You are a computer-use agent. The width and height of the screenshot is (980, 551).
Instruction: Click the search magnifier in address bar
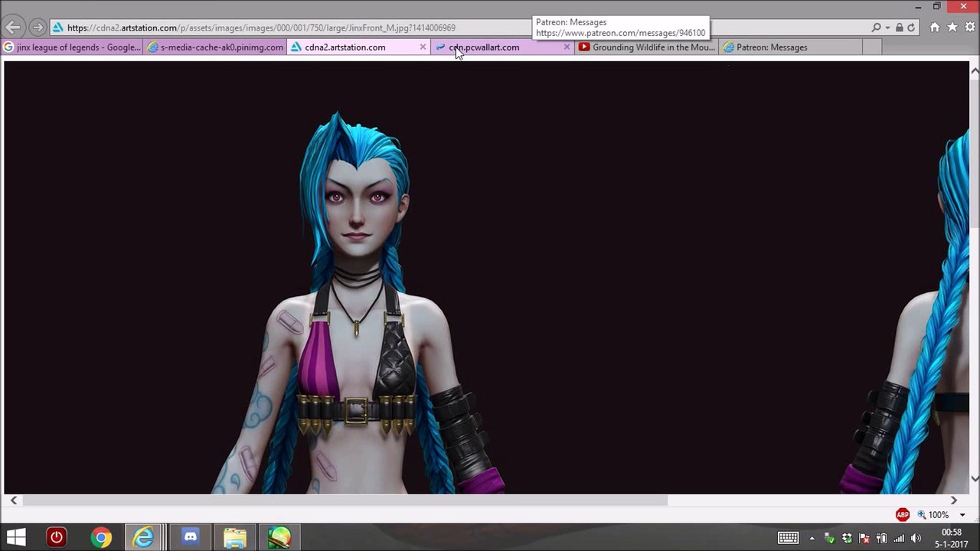tap(876, 28)
